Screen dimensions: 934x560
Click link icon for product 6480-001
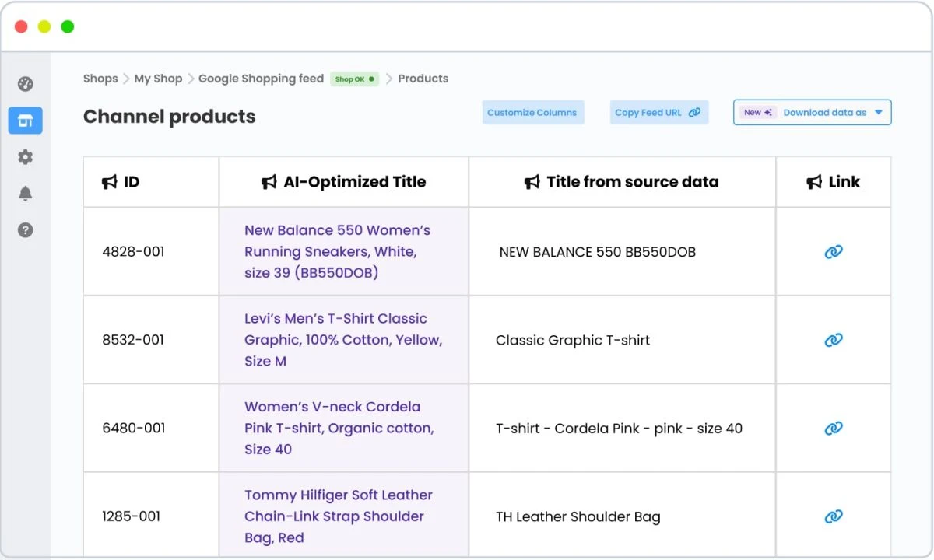coord(834,428)
